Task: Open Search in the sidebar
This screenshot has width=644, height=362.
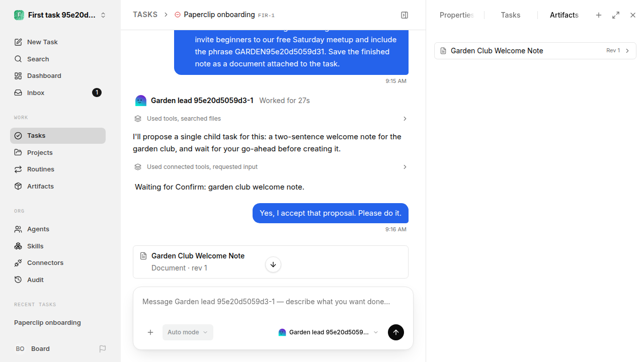Action: coord(58,59)
